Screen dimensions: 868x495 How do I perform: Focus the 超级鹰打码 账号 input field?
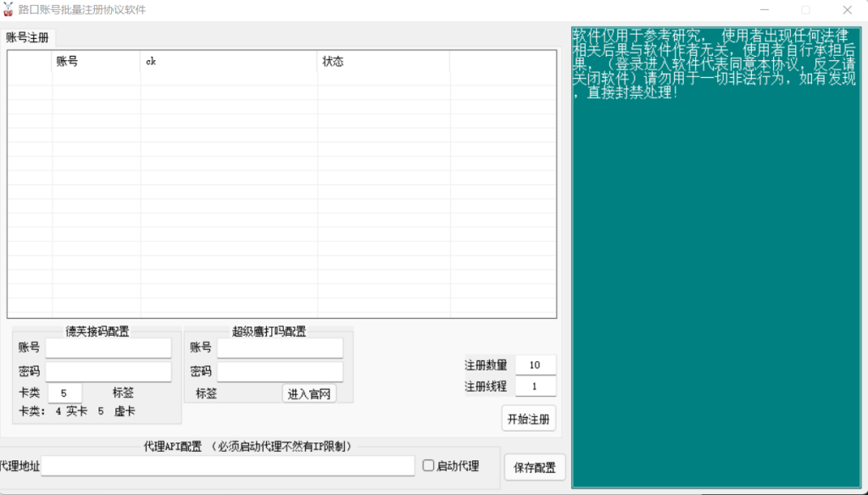pos(280,348)
